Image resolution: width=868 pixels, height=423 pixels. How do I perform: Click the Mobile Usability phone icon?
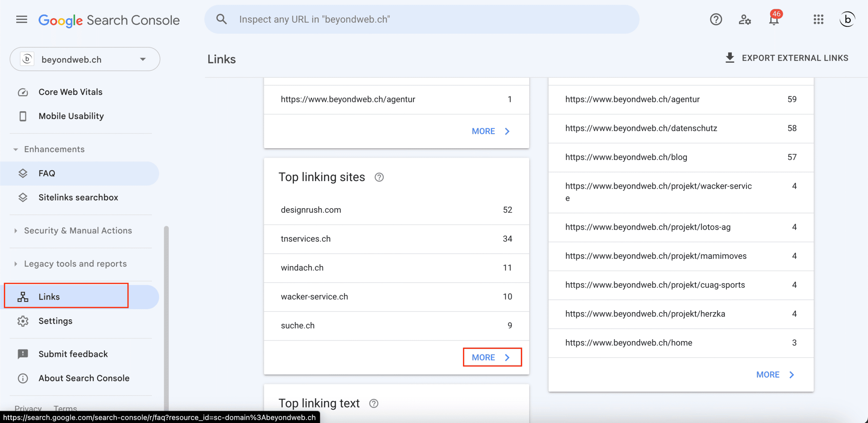(23, 116)
